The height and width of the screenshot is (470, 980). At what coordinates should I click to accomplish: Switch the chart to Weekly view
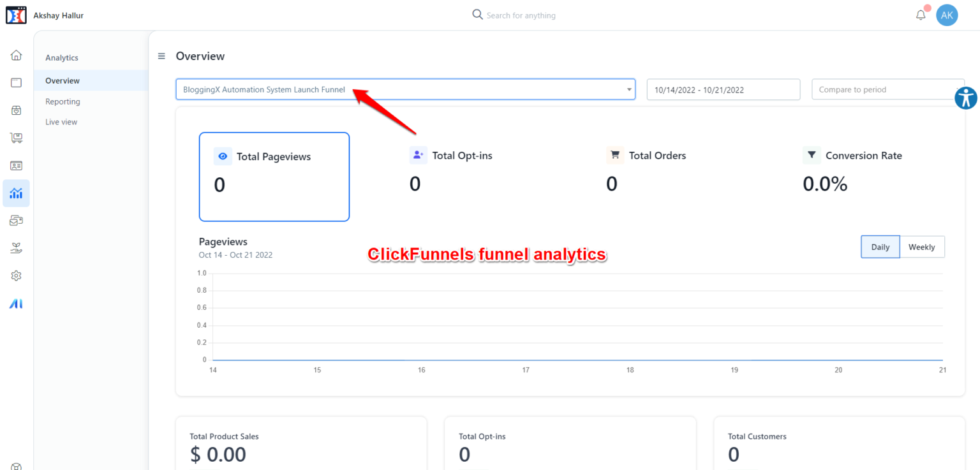pos(922,247)
